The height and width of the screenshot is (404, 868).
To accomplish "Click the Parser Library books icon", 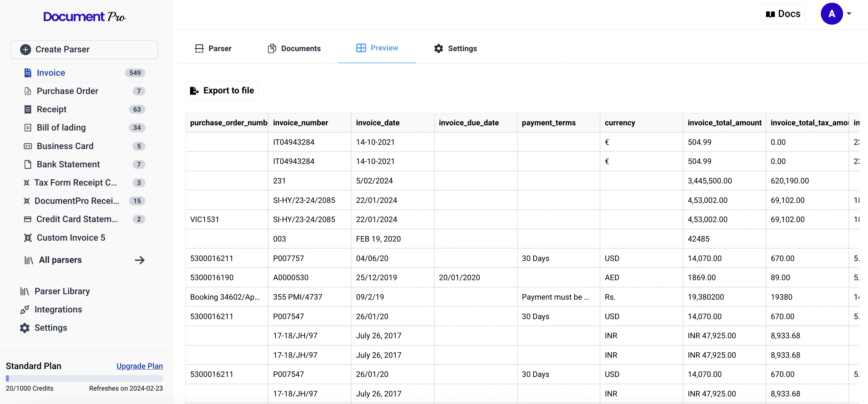I will point(24,291).
